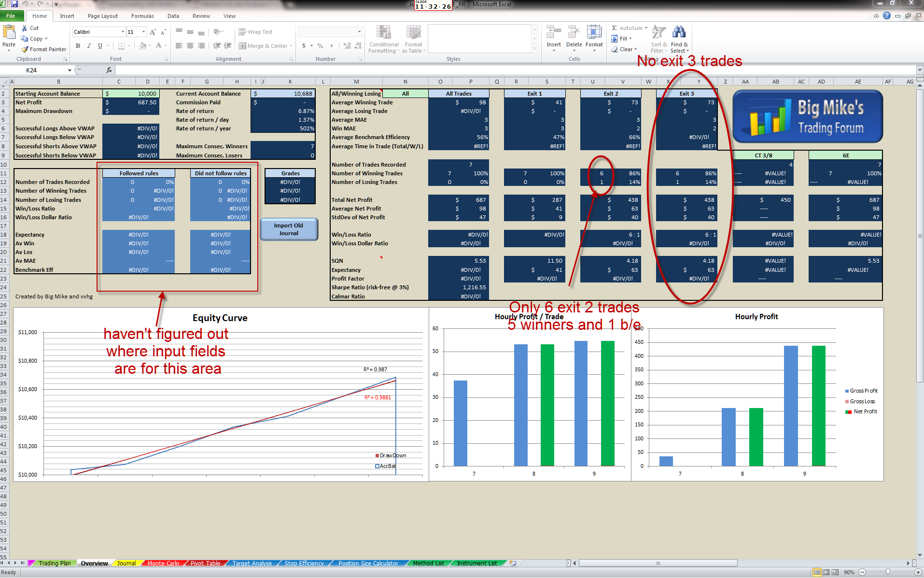
Task: Open the Journal sheet tab
Action: click(126, 563)
